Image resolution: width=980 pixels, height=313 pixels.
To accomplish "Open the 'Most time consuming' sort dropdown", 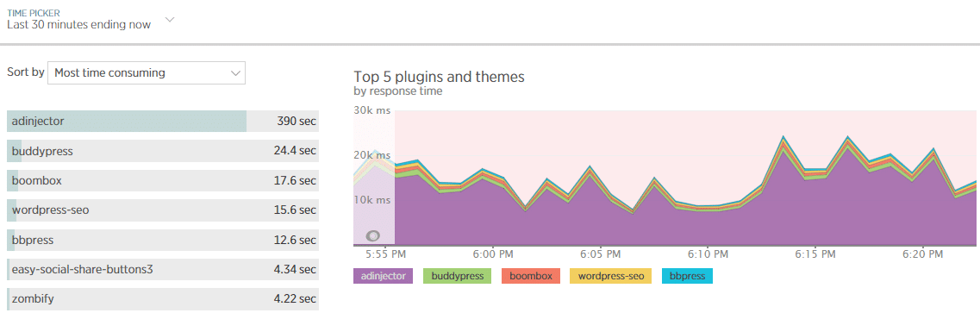I will pyautogui.click(x=147, y=73).
